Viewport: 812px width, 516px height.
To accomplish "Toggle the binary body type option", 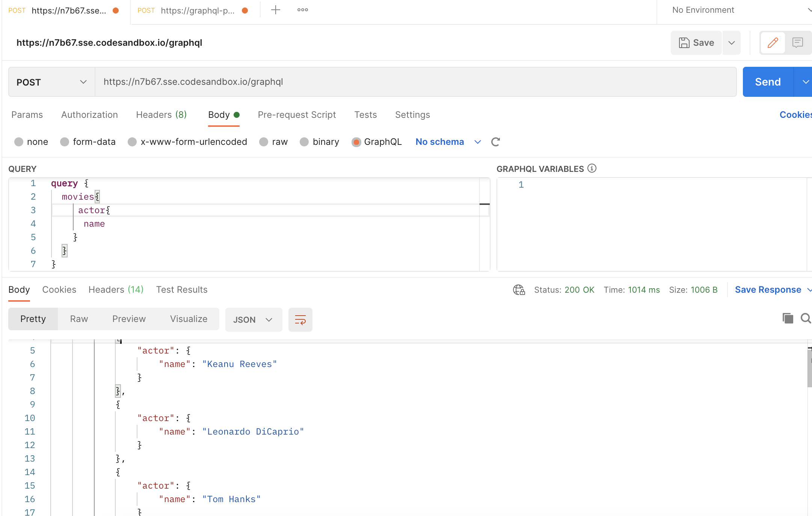I will pos(304,142).
